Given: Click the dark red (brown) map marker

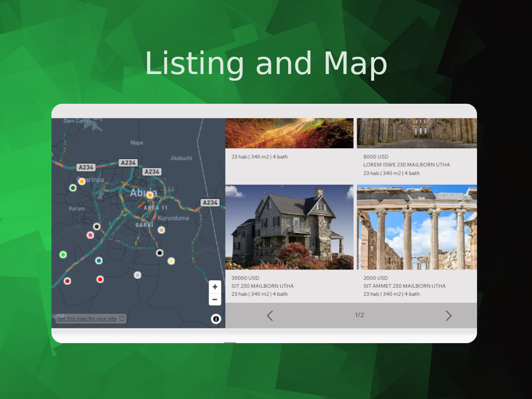Looking at the screenshot, I should tap(67, 281).
